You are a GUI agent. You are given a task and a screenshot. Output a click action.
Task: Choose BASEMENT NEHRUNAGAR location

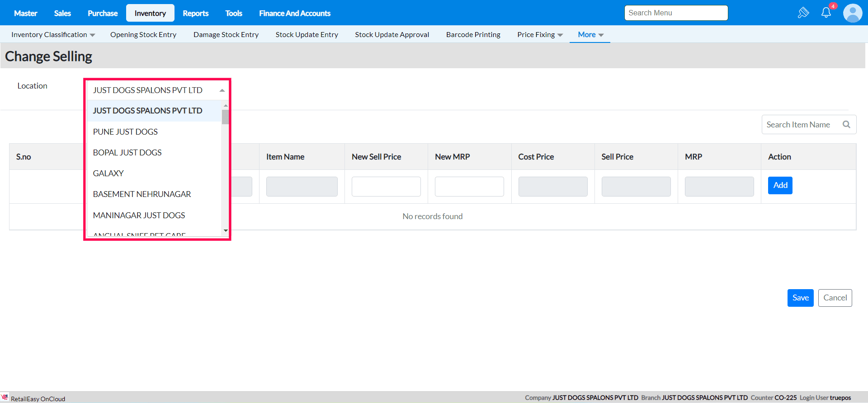(154, 194)
